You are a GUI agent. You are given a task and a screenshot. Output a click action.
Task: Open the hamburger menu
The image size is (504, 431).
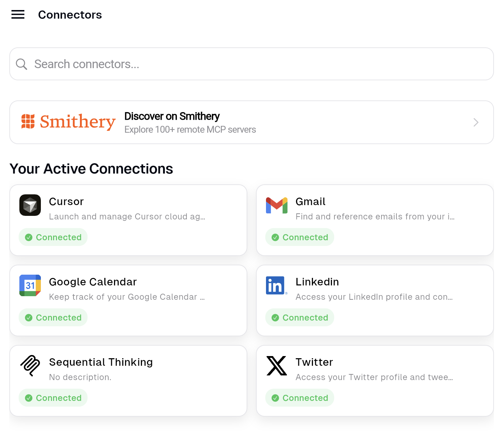pyautogui.click(x=18, y=15)
